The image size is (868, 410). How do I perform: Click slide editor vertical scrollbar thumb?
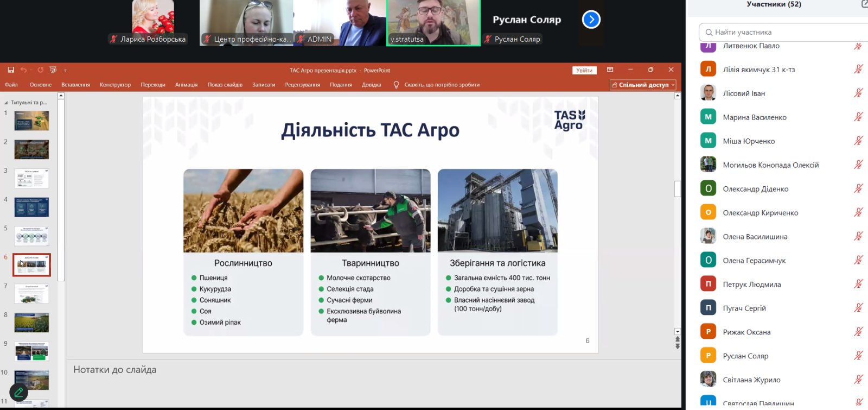click(x=677, y=188)
